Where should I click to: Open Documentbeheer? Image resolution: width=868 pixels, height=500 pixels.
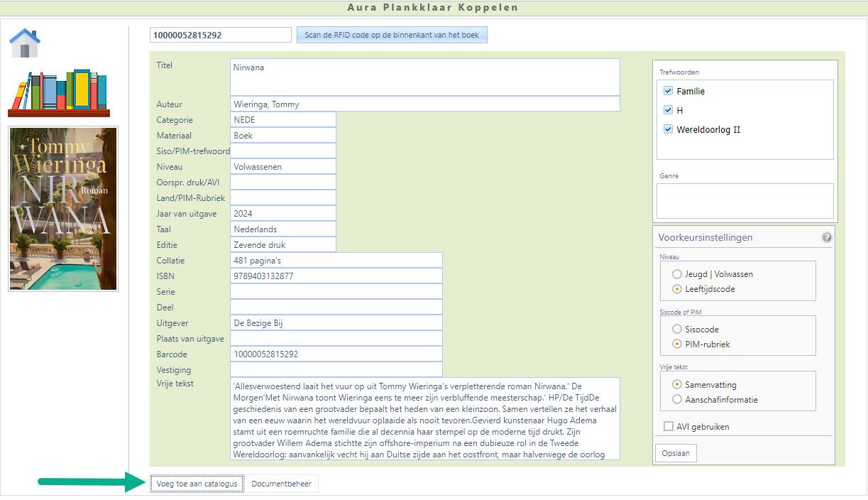tap(282, 484)
